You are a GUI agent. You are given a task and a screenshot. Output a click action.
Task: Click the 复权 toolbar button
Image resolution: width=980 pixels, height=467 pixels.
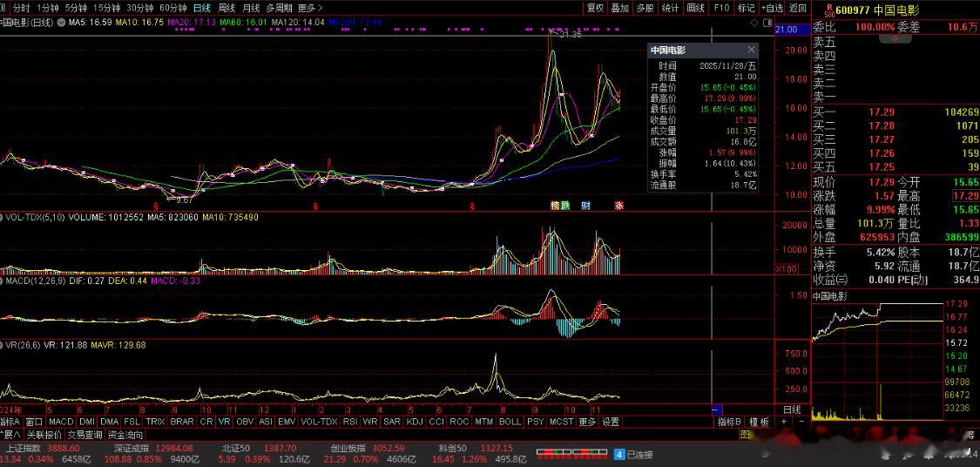pyautogui.click(x=596, y=8)
